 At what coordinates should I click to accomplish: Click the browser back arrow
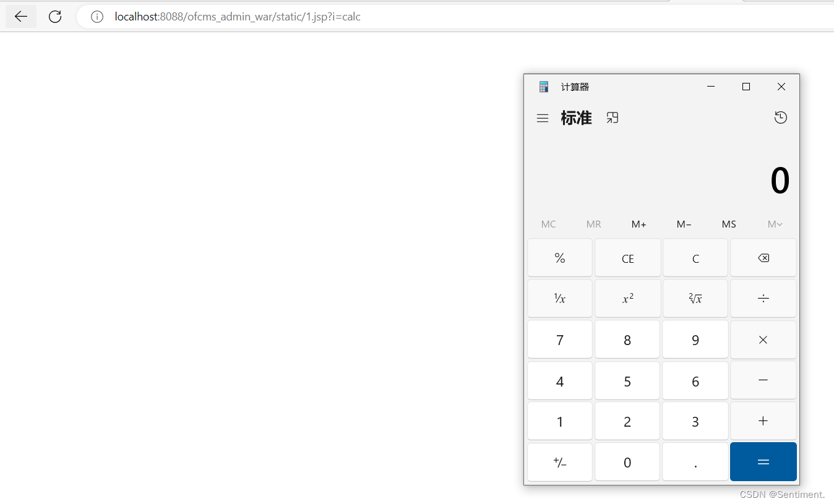pyautogui.click(x=21, y=17)
